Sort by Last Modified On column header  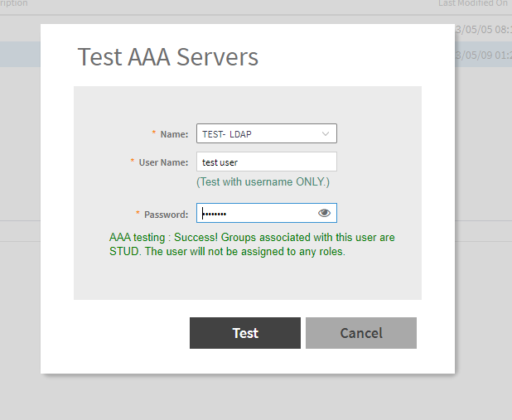[473, 4]
